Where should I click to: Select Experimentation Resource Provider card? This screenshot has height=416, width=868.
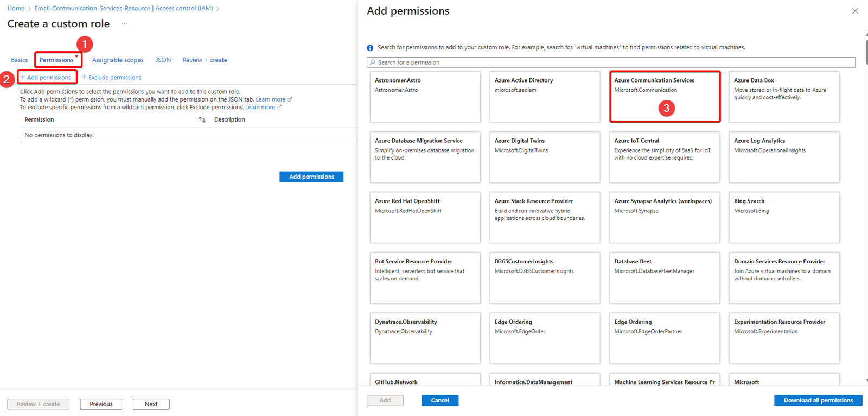[784, 338]
